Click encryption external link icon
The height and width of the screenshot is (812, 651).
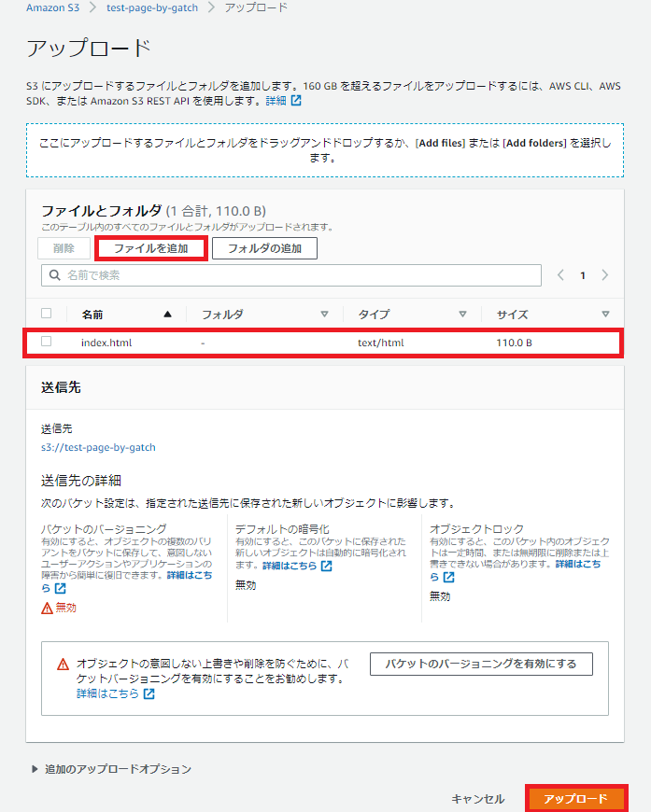tap(327, 566)
